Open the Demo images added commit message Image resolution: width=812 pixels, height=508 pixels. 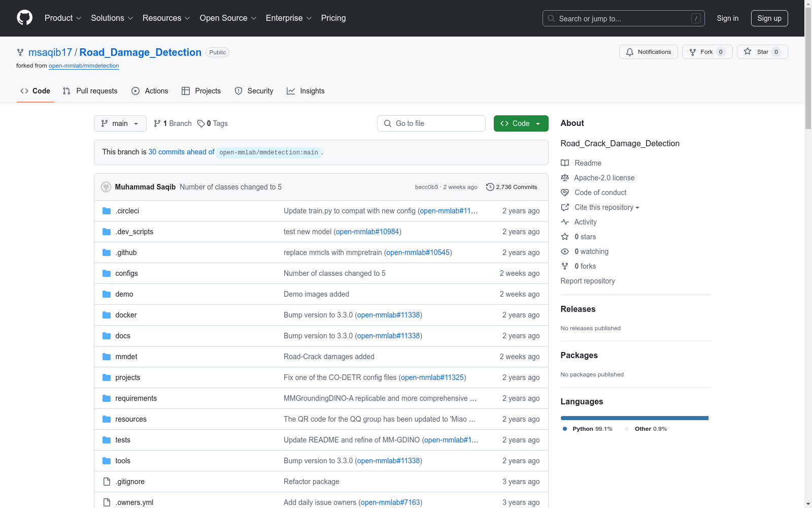[316, 294]
